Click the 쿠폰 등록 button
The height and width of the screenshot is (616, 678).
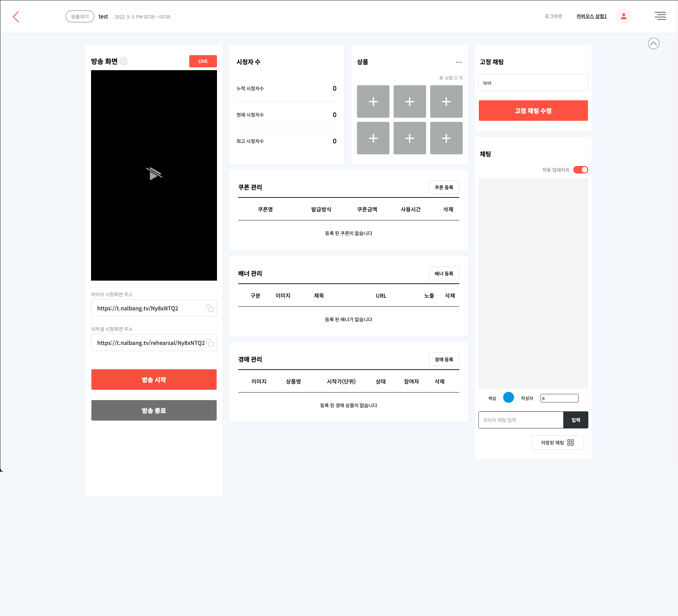(444, 187)
